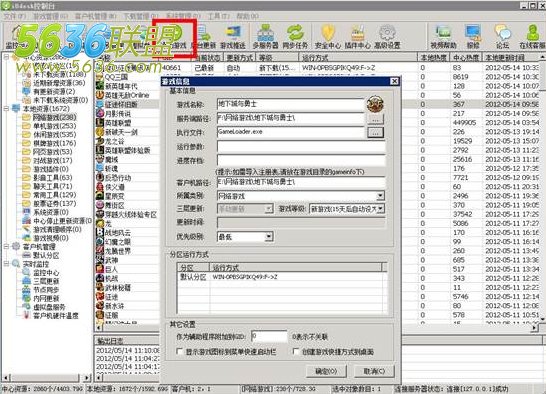The width and height of the screenshot is (546, 394).
Task: Click the 作为辅助程序附加到GID number field
Action: (269, 337)
